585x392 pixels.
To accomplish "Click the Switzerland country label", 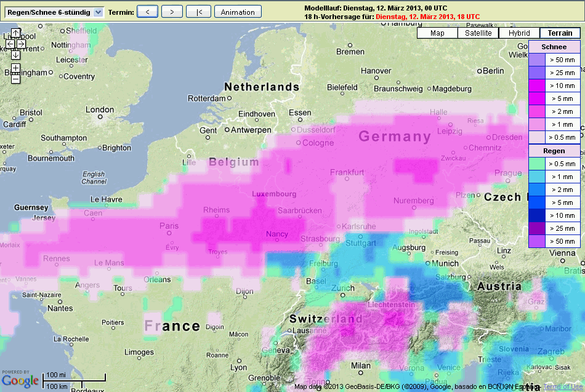I will point(326,319).
